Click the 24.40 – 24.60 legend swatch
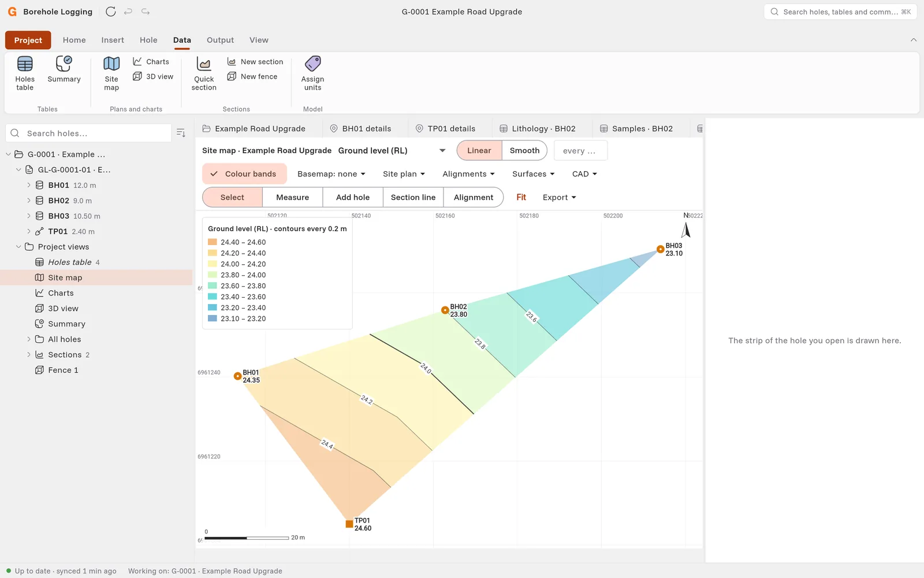This screenshot has width=924, height=578. [x=213, y=242]
